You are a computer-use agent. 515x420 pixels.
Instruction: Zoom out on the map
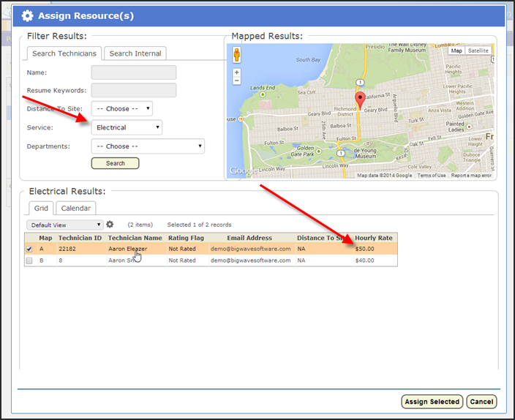point(236,80)
